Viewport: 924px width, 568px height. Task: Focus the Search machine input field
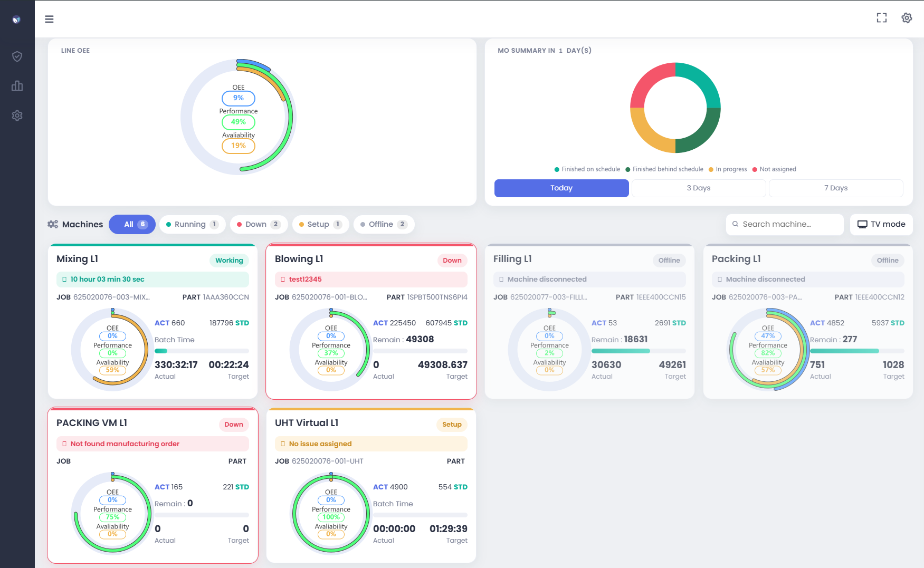coord(785,224)
